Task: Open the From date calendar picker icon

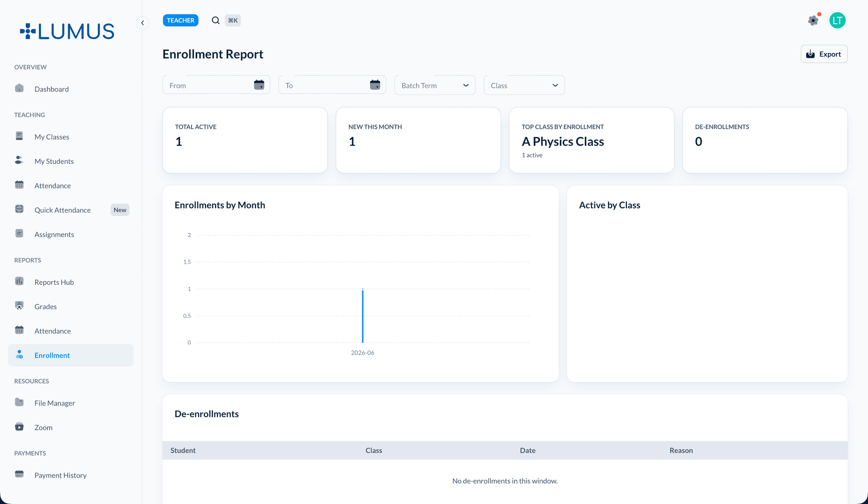Action: click(259, 85)
